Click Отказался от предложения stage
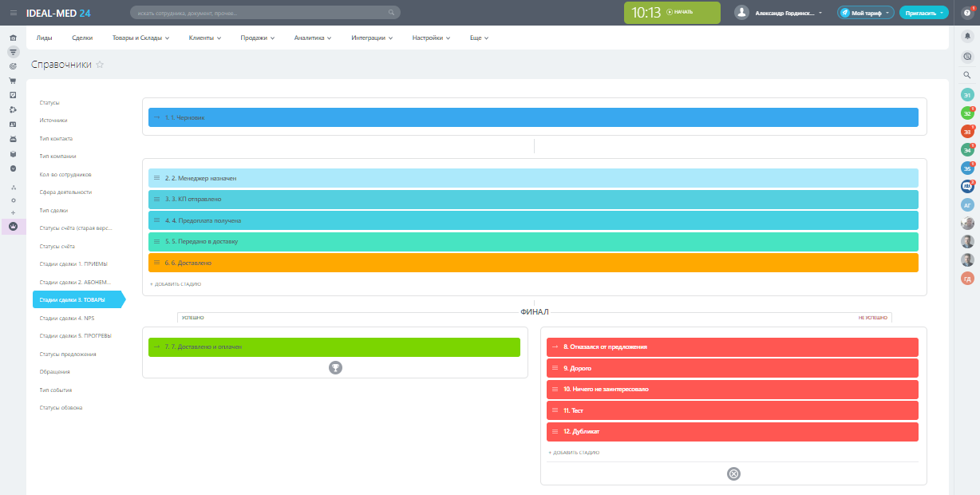980x495 pixels. click(x=733, y=347)
